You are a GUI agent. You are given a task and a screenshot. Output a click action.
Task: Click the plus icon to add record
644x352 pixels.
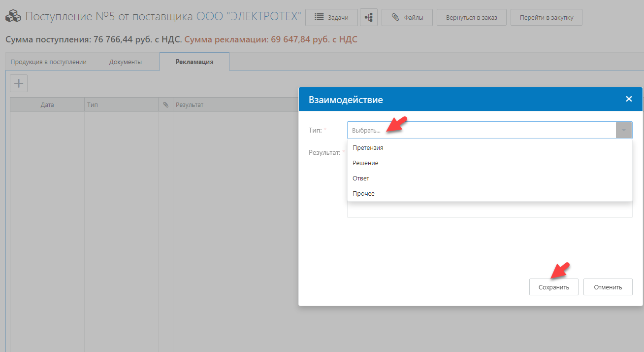click(19, 83)
